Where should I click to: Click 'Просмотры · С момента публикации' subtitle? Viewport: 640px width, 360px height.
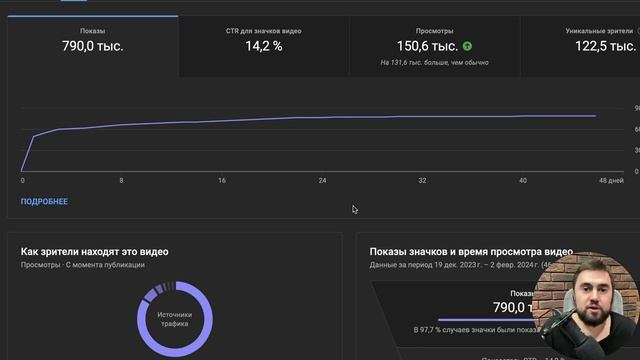(x=82, y=265)
